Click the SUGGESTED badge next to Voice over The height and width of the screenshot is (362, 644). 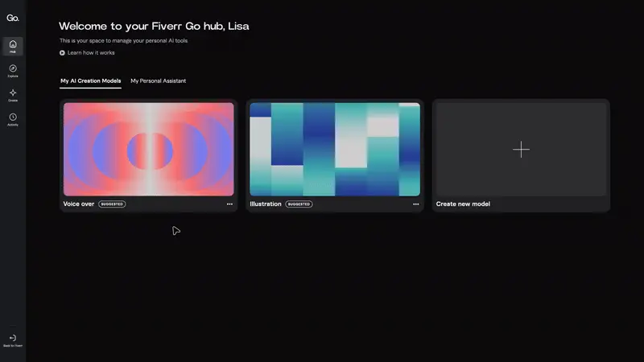(x=112, y=204)
